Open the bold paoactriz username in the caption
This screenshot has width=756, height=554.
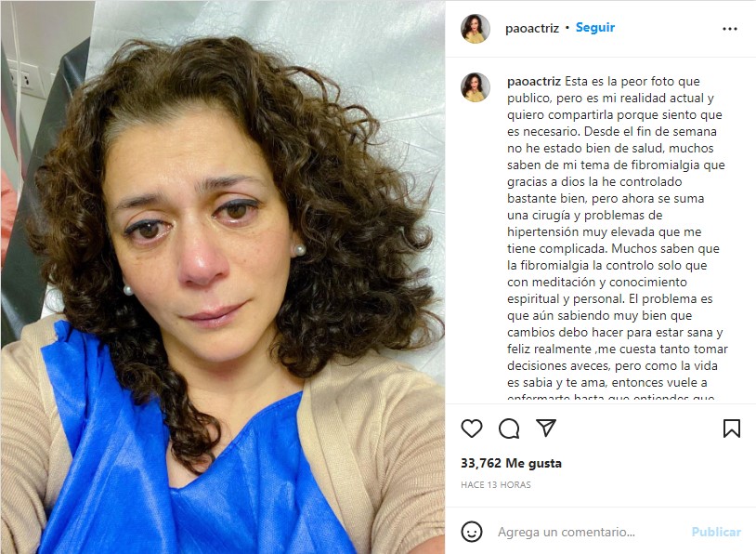pyautogui.click(x=534, y=81)
